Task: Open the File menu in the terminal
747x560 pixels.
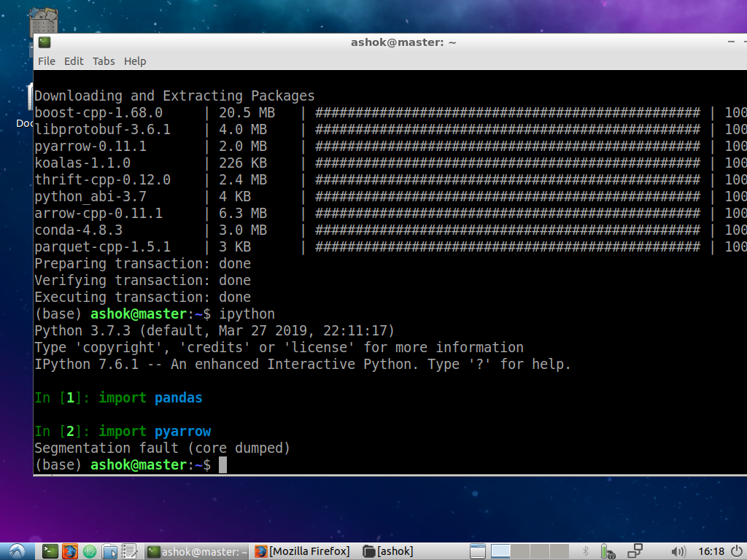Action: point(46,61)
